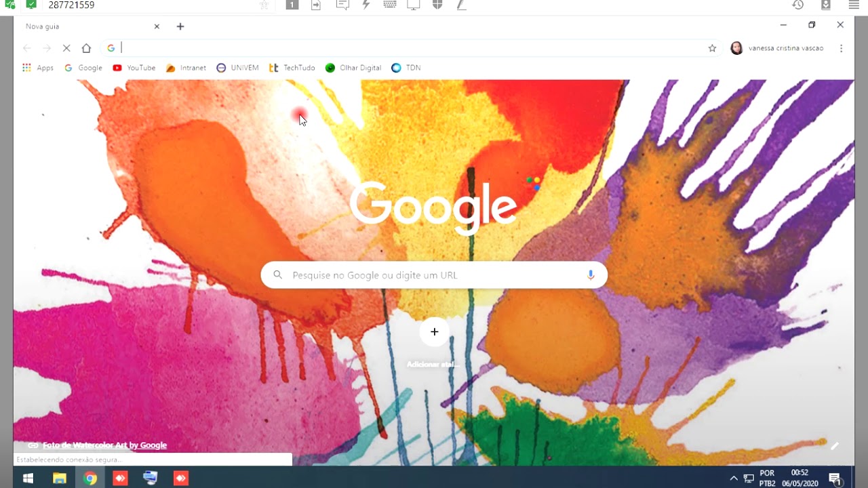Image resolution: width=868 pixels, height=488 pixels.
Task: Click the remote toolbar chat icon
Action: click(x=342, y=5)
